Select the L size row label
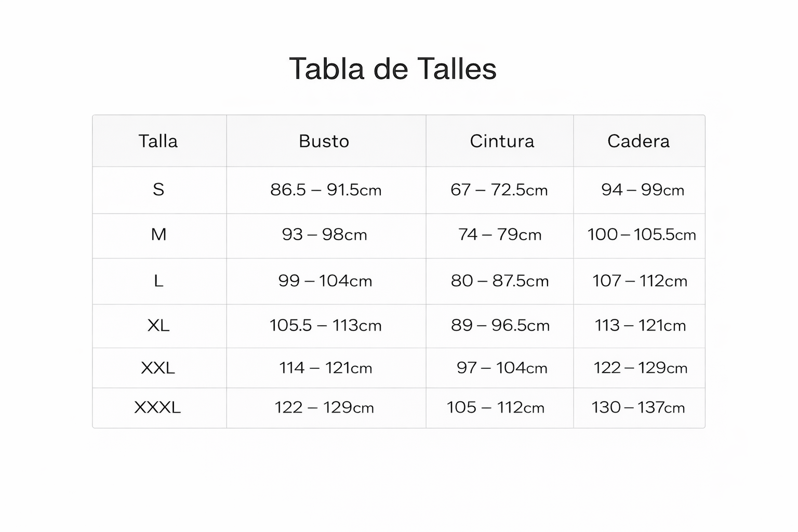Viewport: 798px width, 532px height. point(158,281)
